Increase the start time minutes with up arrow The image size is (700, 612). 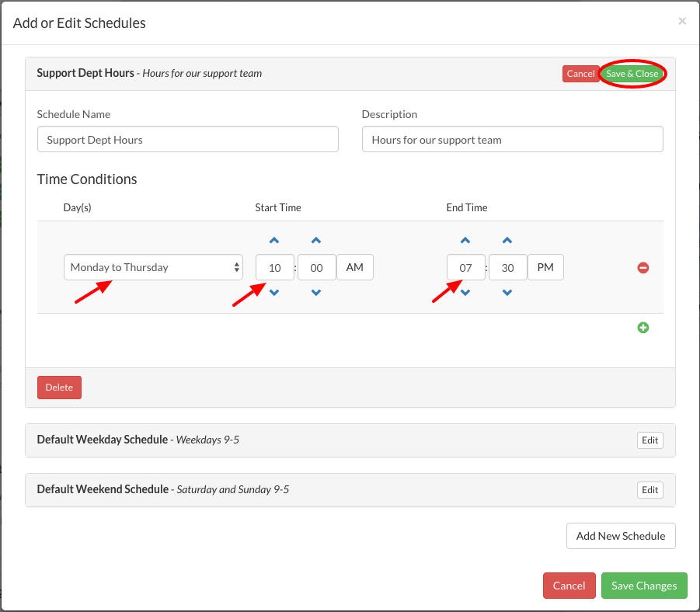(x=316, y=241)
